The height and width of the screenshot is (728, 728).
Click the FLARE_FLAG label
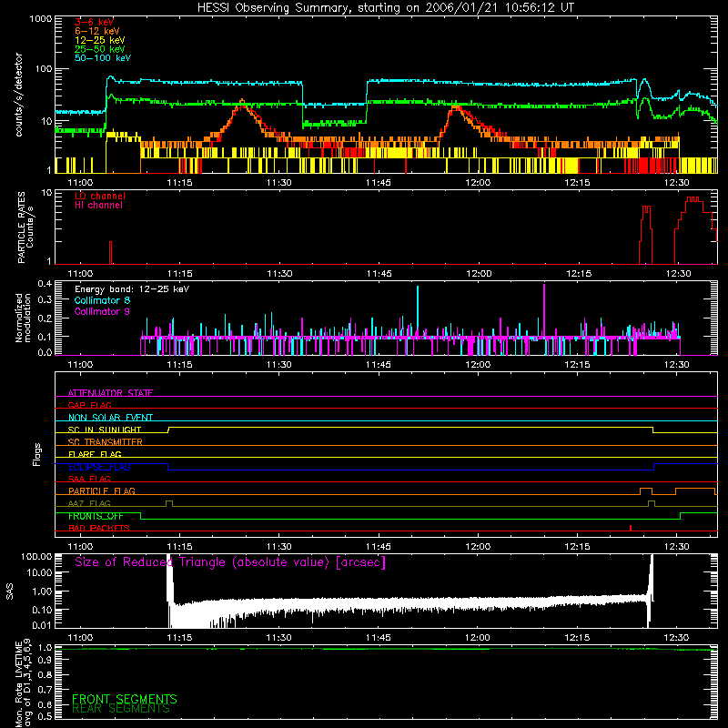(x=95, y=454)
